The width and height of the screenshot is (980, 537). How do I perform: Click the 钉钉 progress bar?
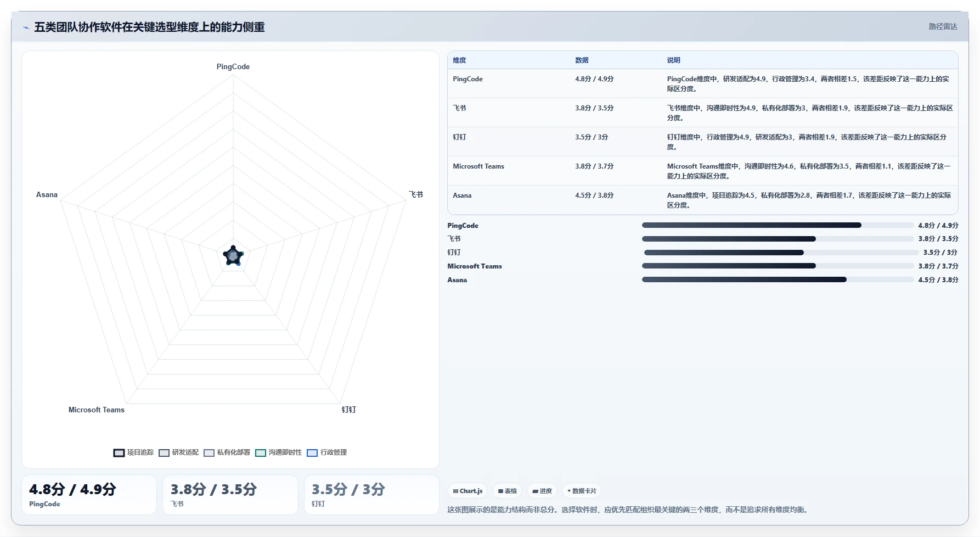(781, 253)
